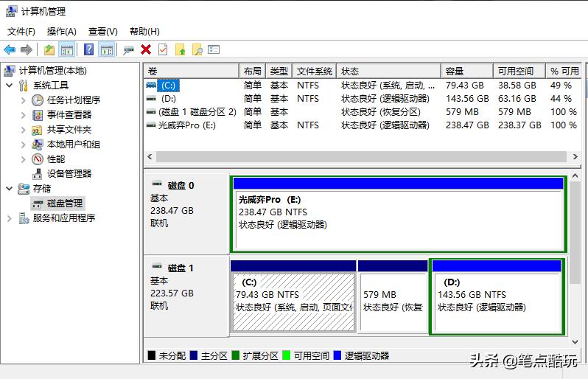The image size is (588, 379).
Task: Click the list settings toolbar icon
Action: coord(214,49)
